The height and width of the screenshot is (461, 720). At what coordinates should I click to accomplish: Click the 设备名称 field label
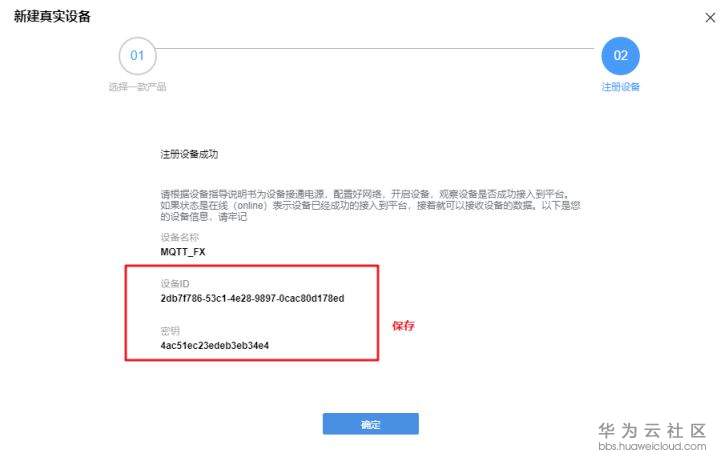(x=180, y=237)
